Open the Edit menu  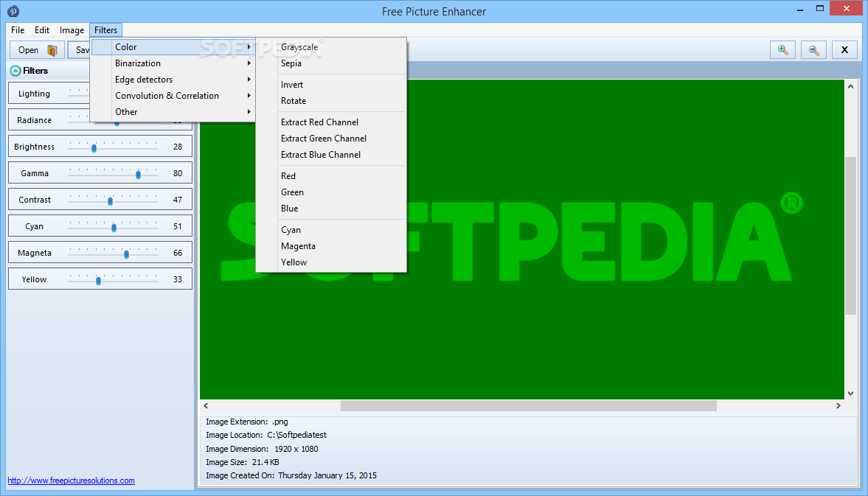coord(42,30)
